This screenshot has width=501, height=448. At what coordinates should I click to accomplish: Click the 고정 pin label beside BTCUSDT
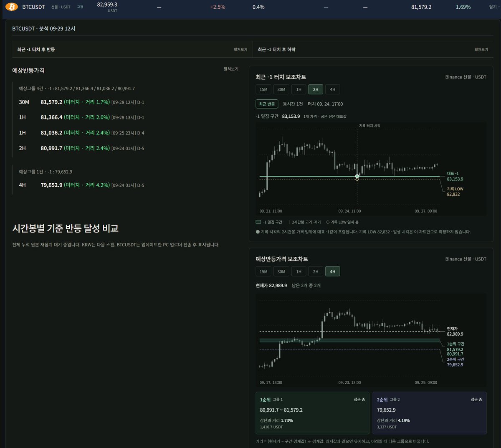(80, 7)
